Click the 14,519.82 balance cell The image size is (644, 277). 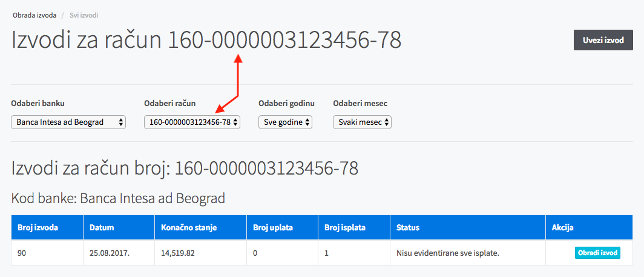(201, 253)
